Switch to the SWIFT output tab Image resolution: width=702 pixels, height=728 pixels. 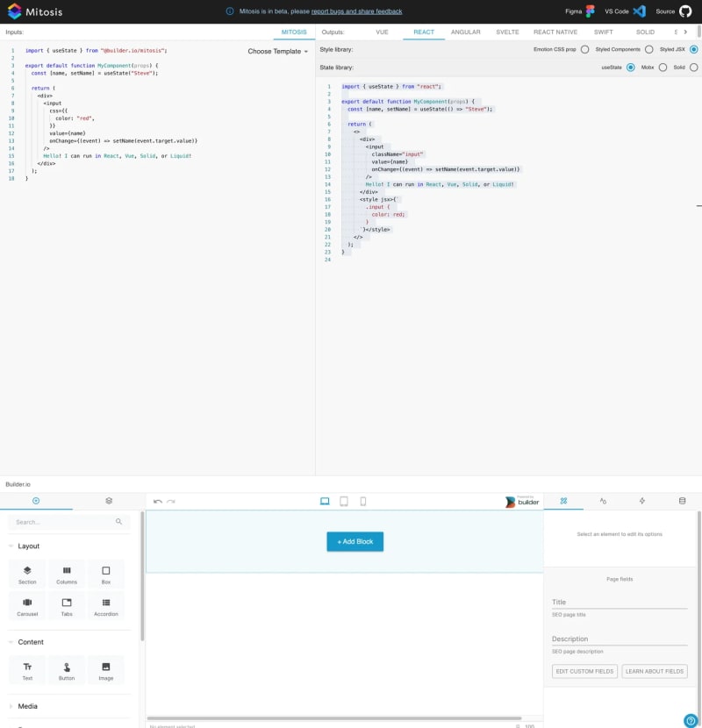pos(604,32)
